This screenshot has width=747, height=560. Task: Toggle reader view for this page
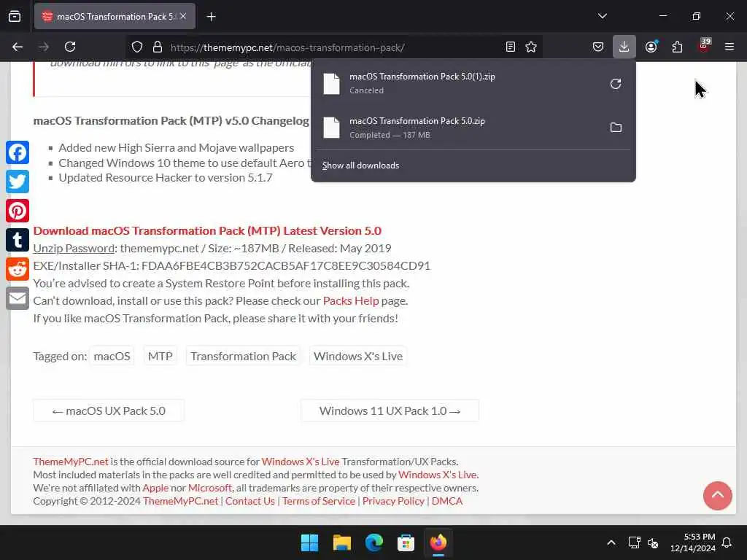click(510, 47)
